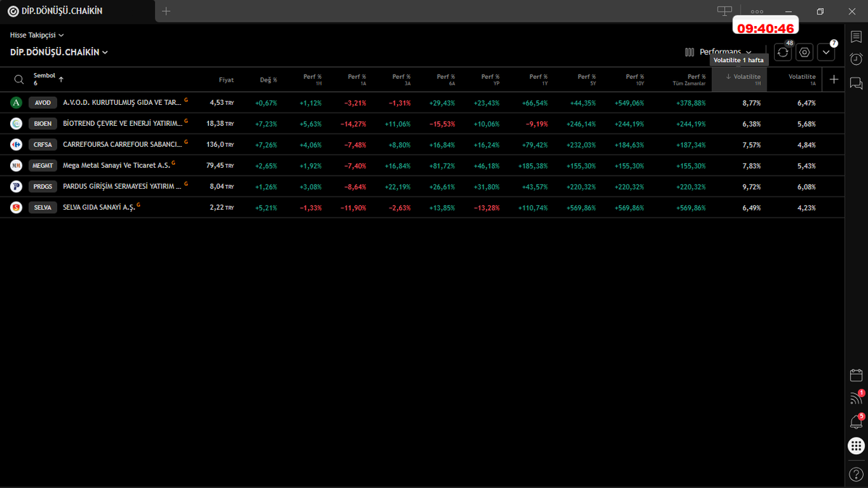Click the +549,06% performance cell for AVOD
868x488 pixels.
click(x=629, y=103)
